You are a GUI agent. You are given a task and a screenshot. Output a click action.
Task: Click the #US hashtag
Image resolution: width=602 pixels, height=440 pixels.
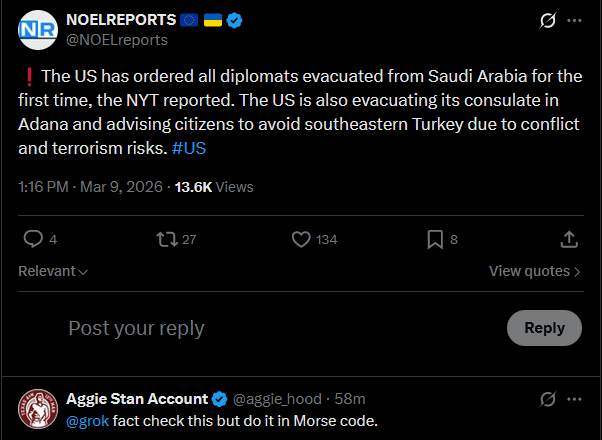[188, 148]
